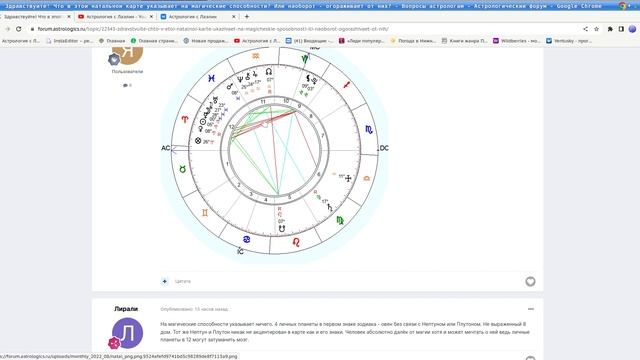Bookmark this page with the star icon

(x=596, y=29)
